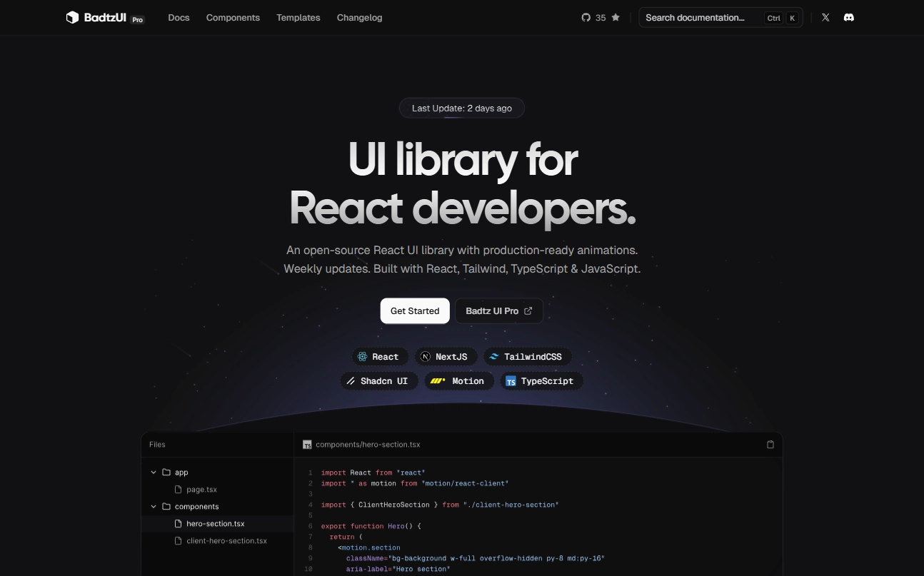Collapse the app folder chevron
Viewport: 924px width, 576px height.
pyautogui.click(x=154, y=473)
